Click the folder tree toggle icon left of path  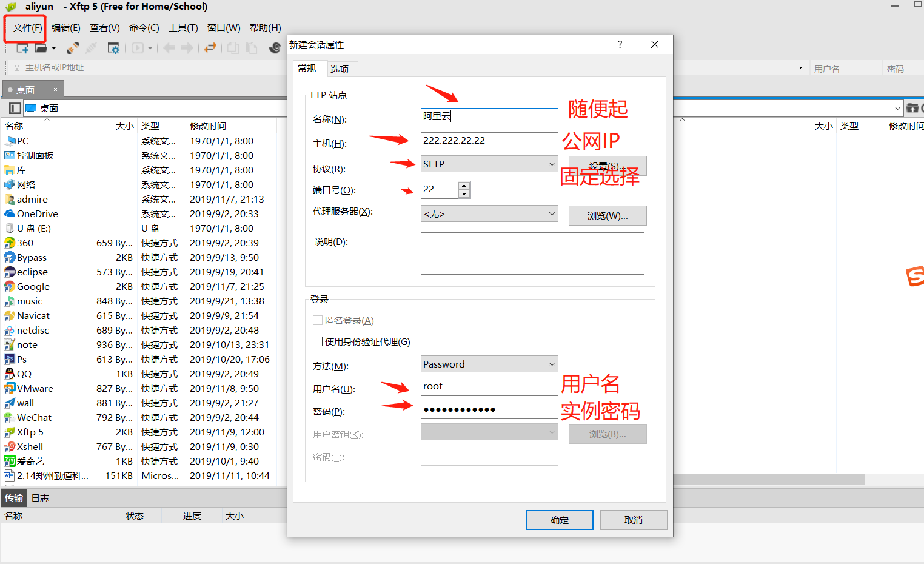(15, 108)
